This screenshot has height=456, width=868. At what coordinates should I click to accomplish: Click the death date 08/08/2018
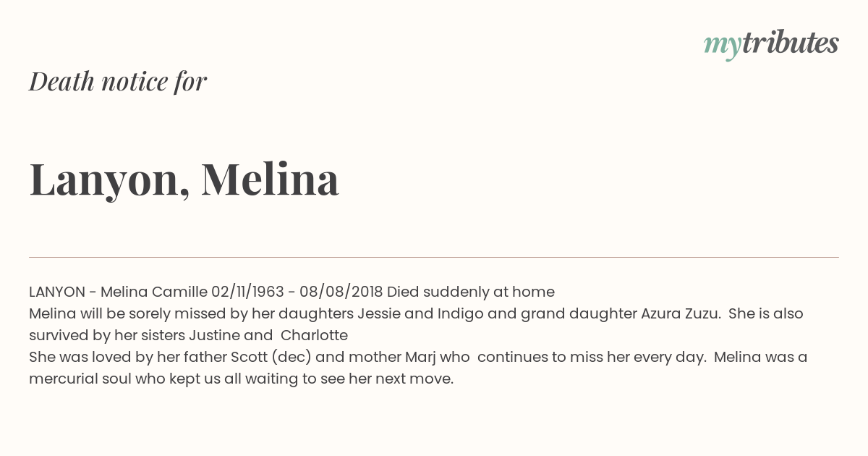click(x=341, y=292)
